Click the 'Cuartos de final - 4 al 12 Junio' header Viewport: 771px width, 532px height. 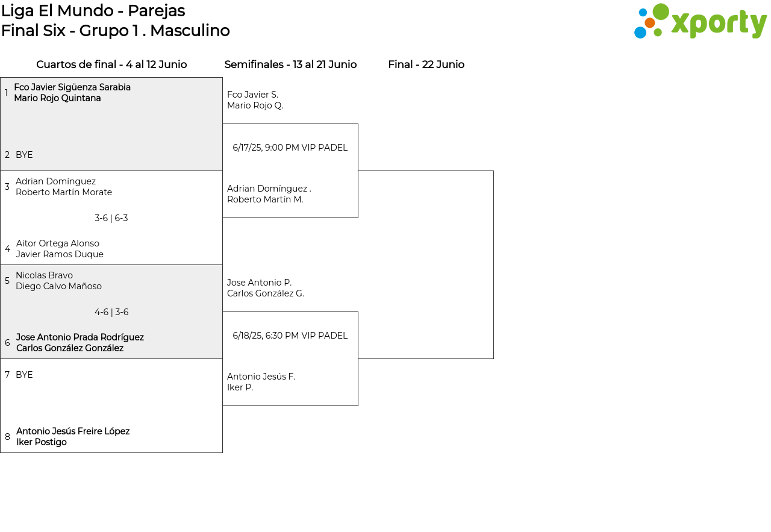coord(111,64)
